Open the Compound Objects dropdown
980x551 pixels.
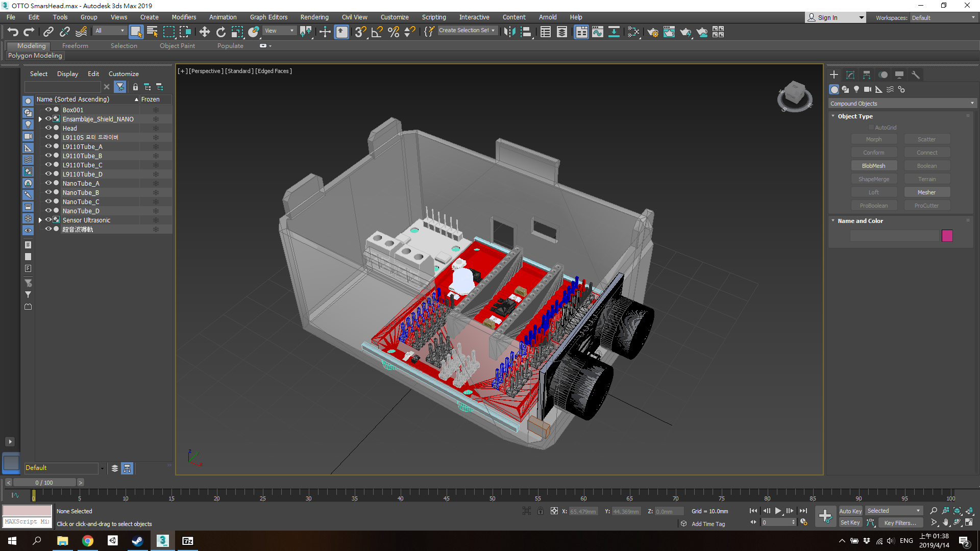click(902, 104)
